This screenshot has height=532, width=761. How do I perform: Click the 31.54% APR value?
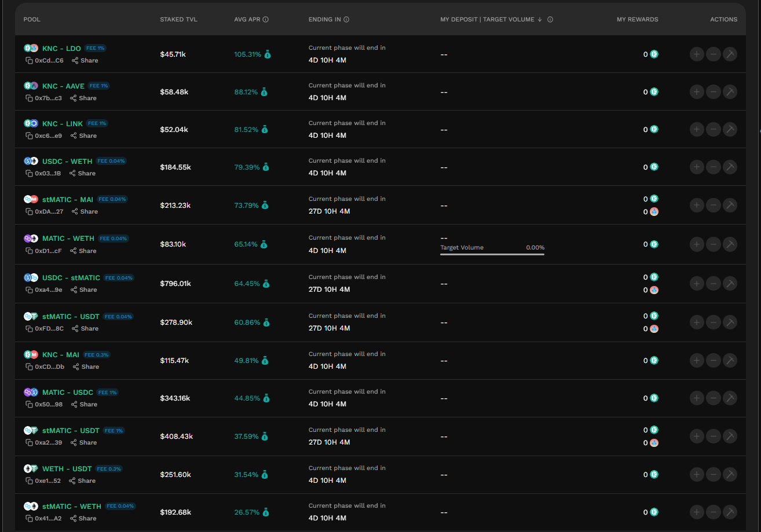pos(246,475)
